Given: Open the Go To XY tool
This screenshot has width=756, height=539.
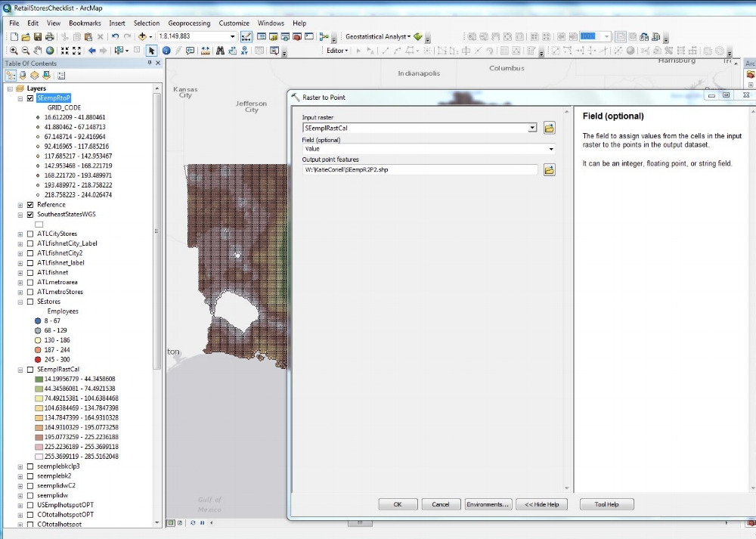Looking at the screenshot, I should pyautogui.click(x=244, y=51).
